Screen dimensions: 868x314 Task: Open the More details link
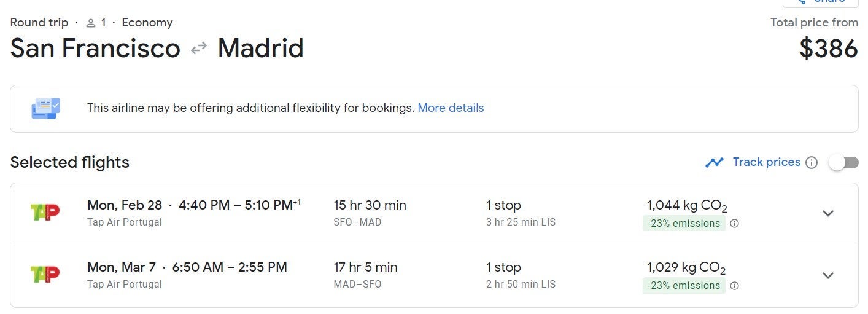(451, 108)
